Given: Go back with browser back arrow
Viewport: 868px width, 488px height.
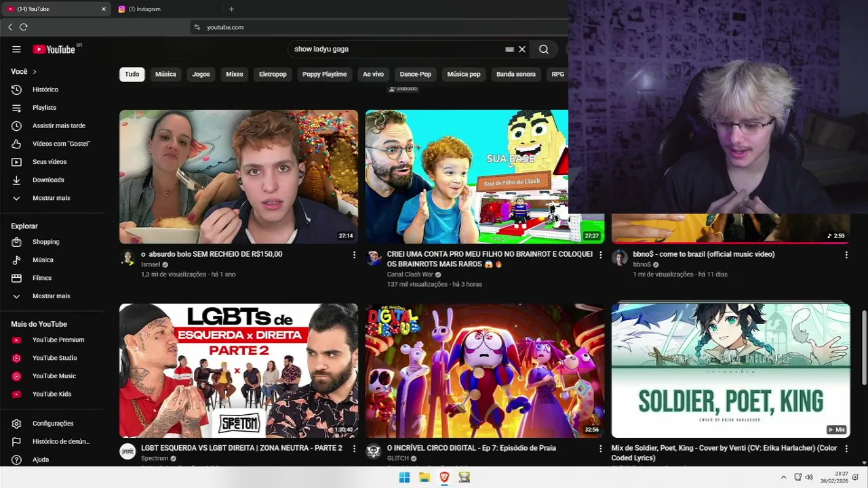Looking at the screenshot, I should (10, 27).
